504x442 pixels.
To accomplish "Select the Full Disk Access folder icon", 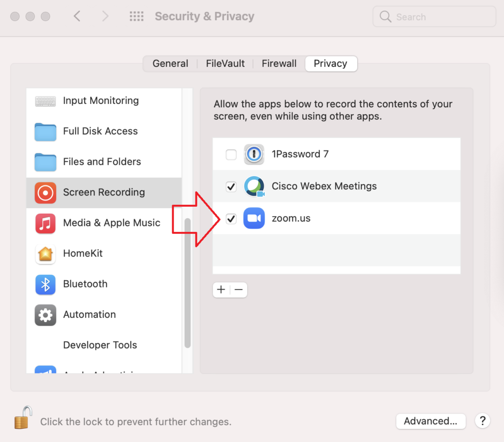I will click(45, 131).
